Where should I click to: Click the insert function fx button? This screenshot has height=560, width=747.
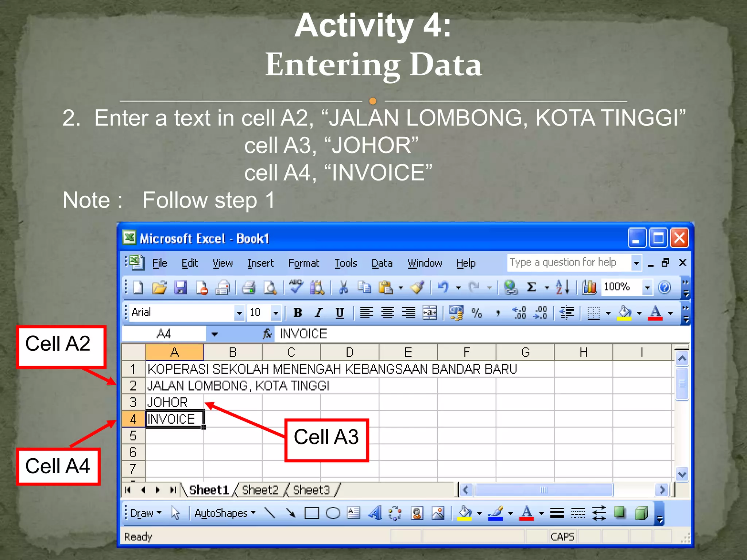[267, 334]
